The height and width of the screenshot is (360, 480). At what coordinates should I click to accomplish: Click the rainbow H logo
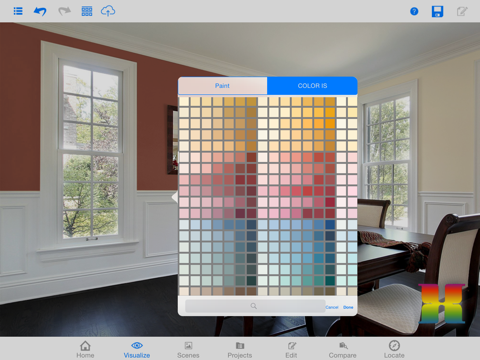[442, 303]
